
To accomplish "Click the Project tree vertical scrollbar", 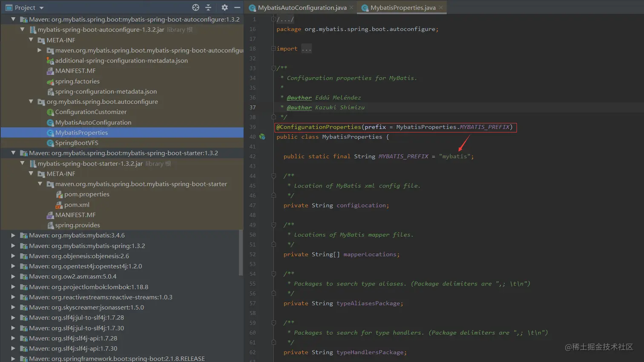I will 241,252.
